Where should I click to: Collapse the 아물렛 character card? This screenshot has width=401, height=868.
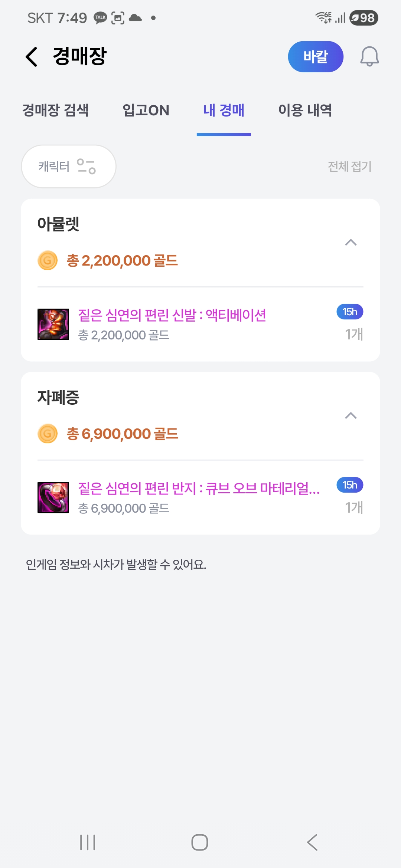click(351, 243)
